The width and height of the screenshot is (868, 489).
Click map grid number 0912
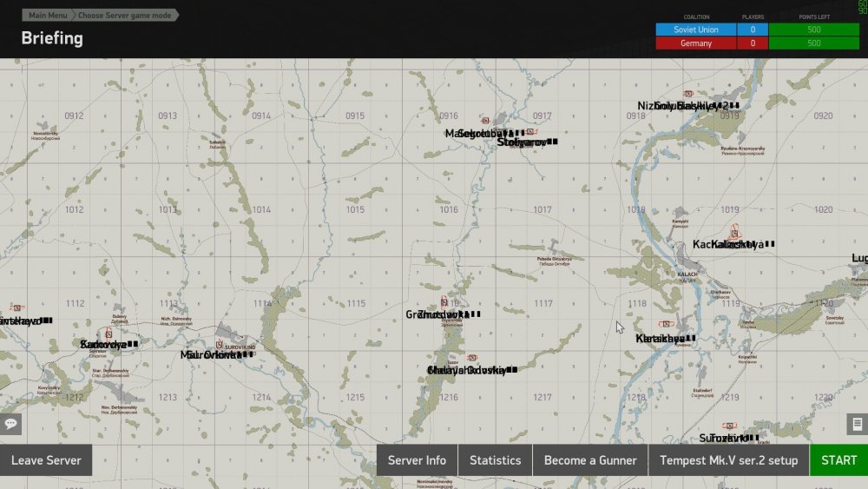74,116
